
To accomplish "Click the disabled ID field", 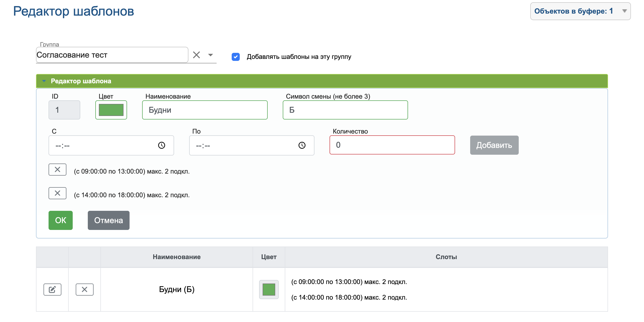I will pos(64,110).
